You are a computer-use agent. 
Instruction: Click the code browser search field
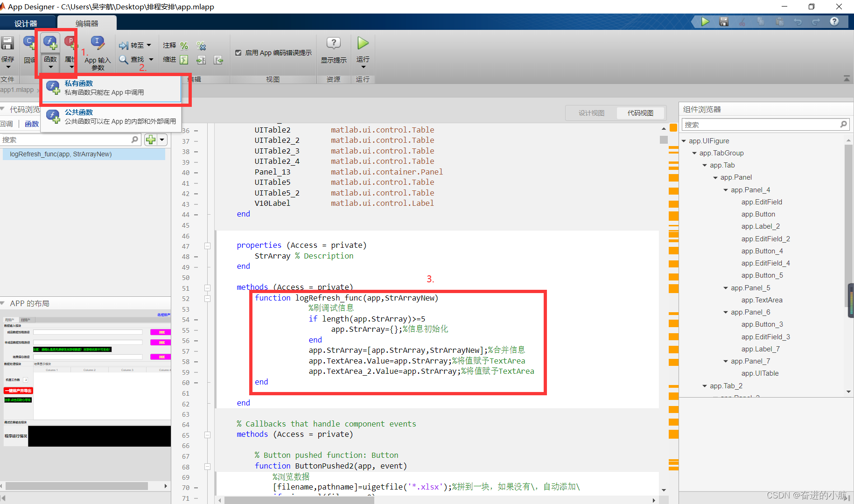point(70,140)
